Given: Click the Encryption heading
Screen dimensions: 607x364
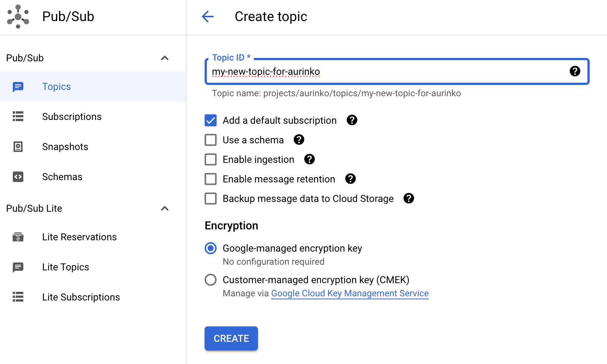Looking at the screenshot, I should (x=231, y=226).
